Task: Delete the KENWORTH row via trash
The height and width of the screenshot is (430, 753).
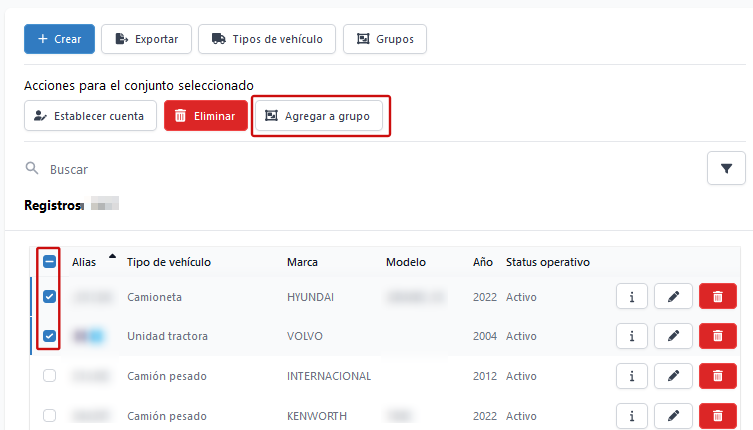Action: click(717, 416)
